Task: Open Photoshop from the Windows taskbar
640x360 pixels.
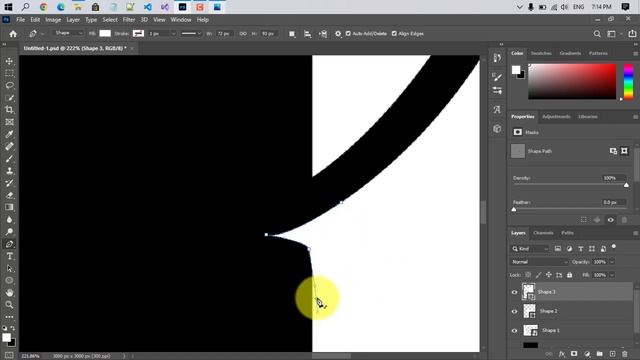Action: [x=182, y=7]
